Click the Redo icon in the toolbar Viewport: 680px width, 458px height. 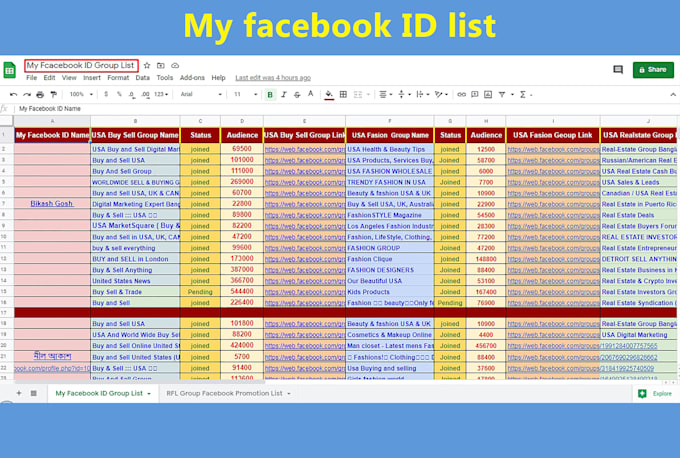pyautogui.click(x=27, y=95)
